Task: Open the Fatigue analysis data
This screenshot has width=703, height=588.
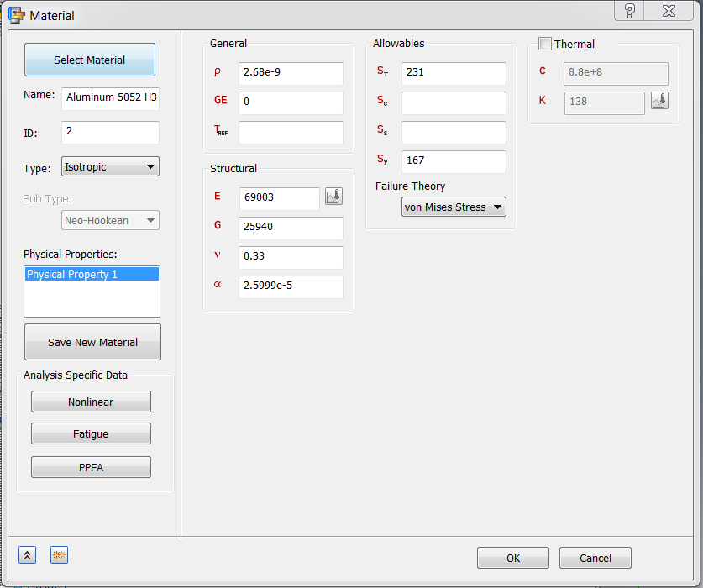Action: [91, 433]
